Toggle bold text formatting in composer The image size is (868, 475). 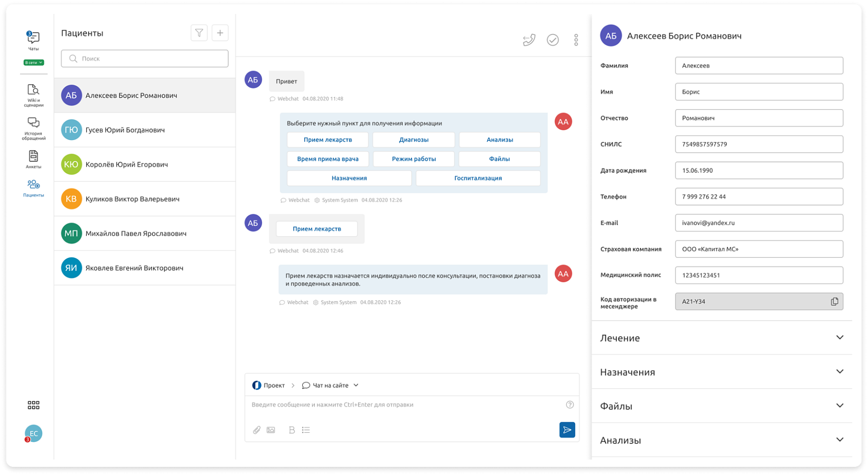tap(292, 430)
